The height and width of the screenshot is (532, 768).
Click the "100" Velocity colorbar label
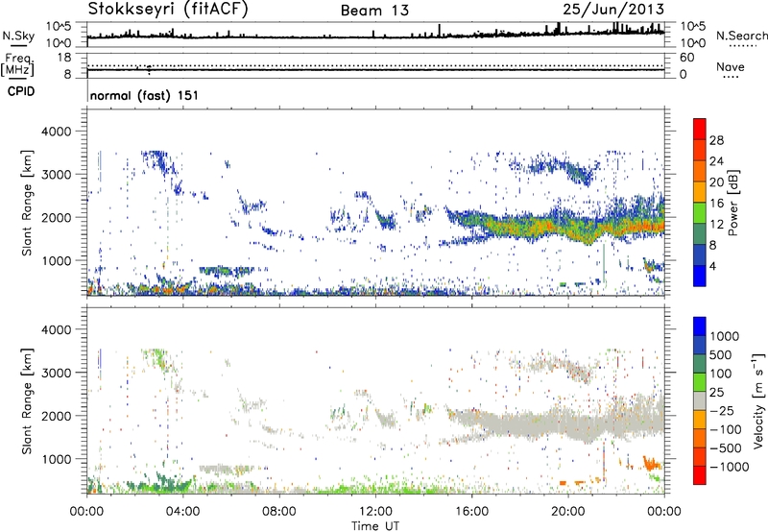pos(721,374)
